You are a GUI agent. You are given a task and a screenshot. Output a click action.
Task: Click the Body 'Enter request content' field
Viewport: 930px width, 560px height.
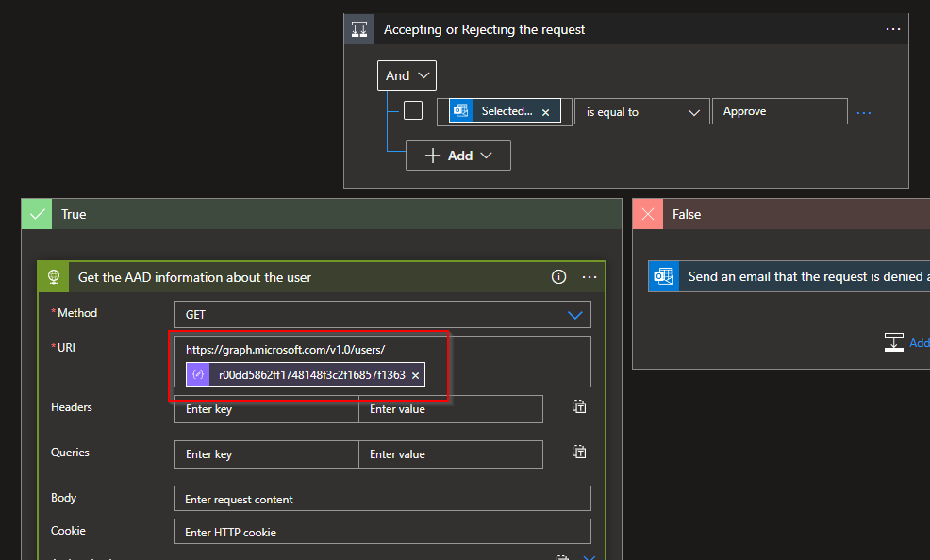(x=383, y=499)
